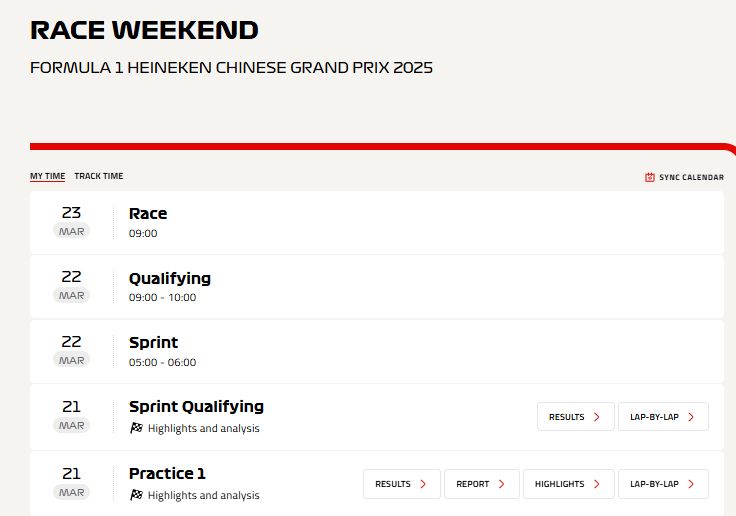736x516 pixels.
Task: Select the Race session row
Action: point(377,223)
